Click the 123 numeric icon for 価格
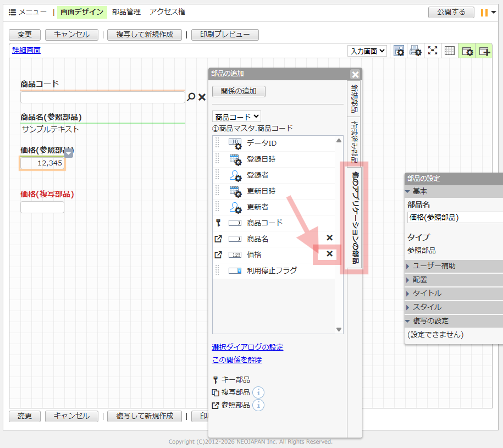The image size is (503, 448). [x=235, y=255]
